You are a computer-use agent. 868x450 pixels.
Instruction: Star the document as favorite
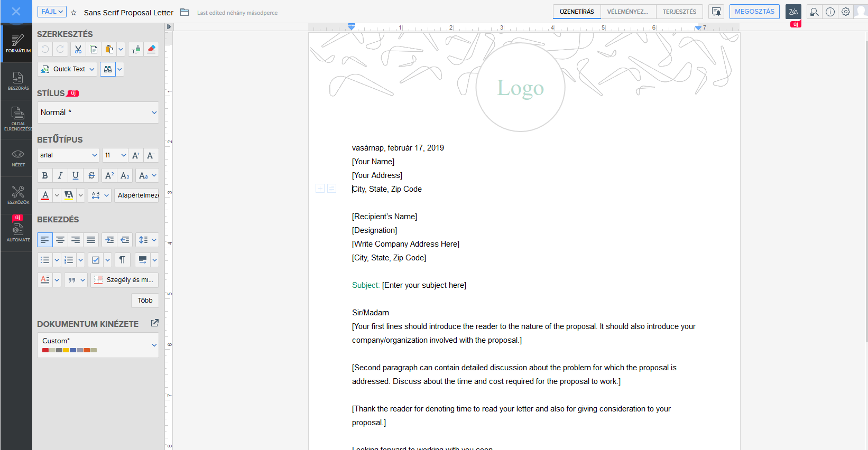[x=74, y=13]
